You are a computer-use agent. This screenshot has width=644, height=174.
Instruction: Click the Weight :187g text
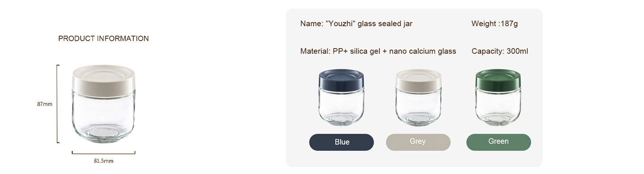[x=495, y=24]
